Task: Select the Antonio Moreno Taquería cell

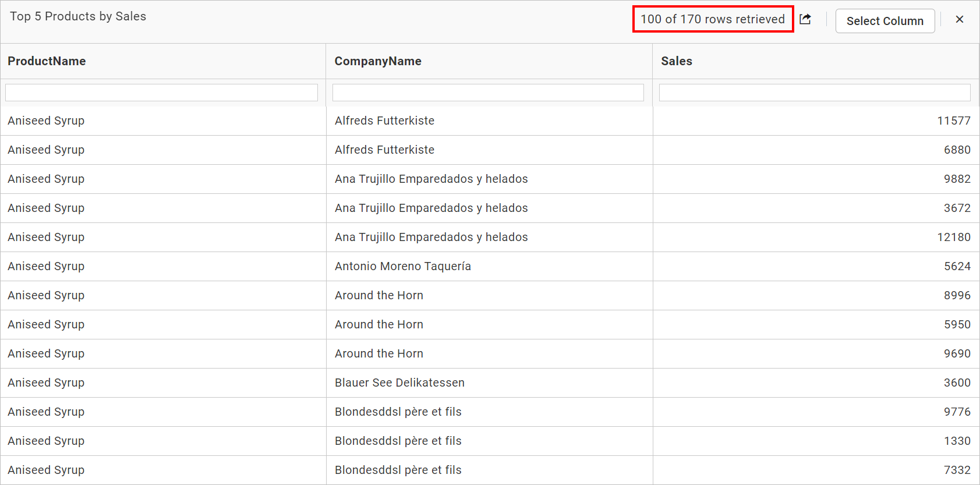Action: tap(403, 266)
